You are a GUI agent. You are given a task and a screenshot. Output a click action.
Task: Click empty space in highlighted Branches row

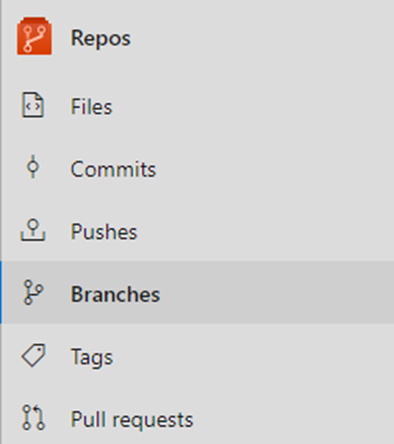click(277, 292)
